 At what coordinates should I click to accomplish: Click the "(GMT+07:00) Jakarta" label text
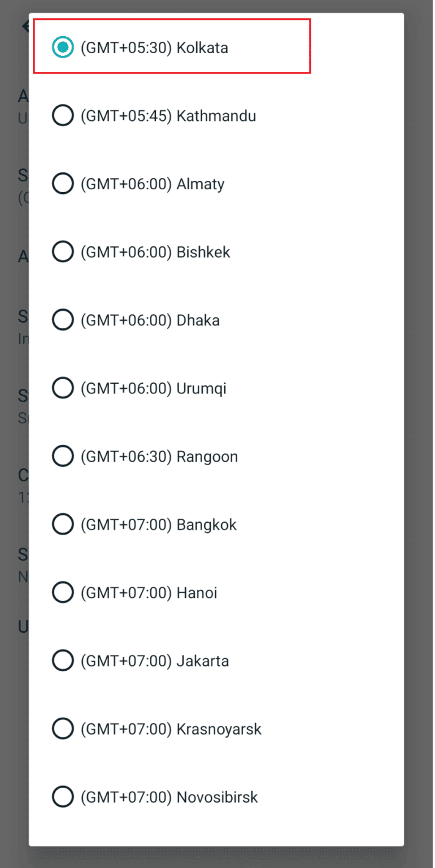[x=155, y=661]
